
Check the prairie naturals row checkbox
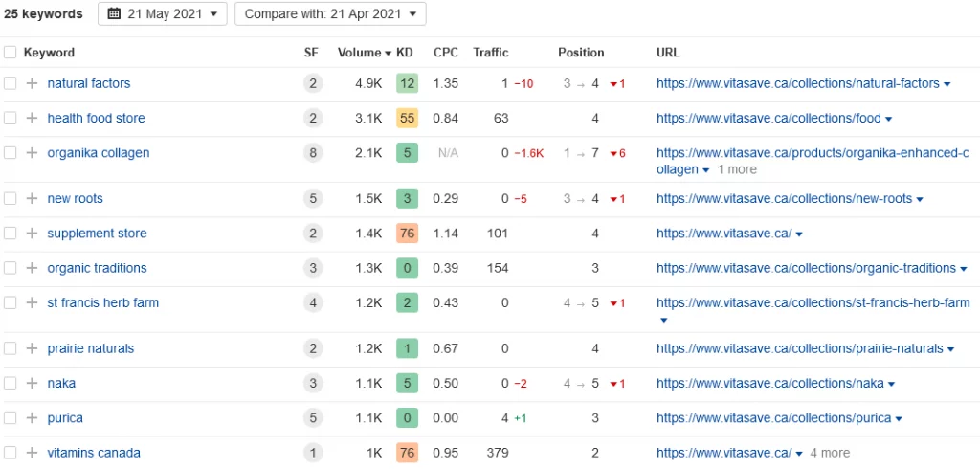pyautogui.click(x=10, y=349)
